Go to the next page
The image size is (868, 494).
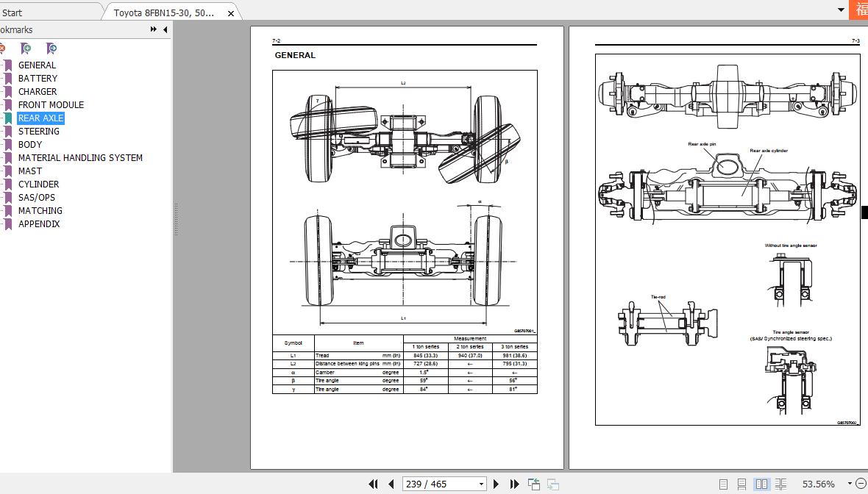pyautogui.click(x=496, y=484)
